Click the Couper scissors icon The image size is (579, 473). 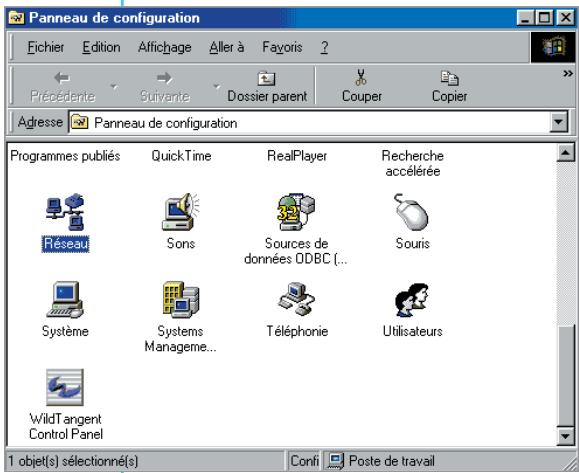(361, 78)
